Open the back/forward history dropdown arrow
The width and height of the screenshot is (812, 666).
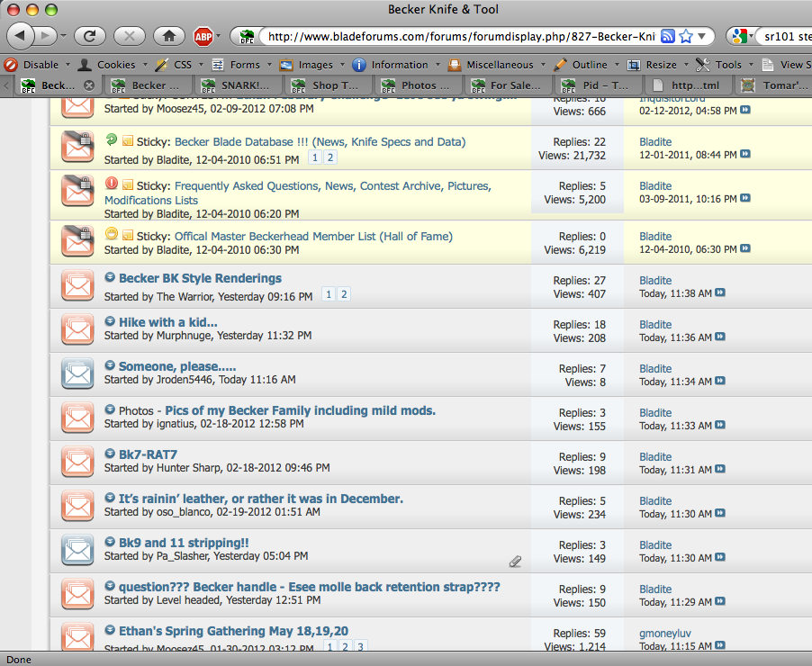(x=63, y=36)
